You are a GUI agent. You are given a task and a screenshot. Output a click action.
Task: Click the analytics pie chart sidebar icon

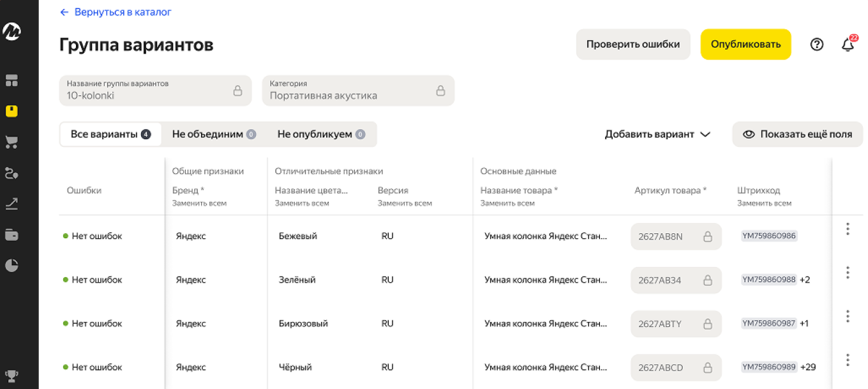[x=11, y=265]
